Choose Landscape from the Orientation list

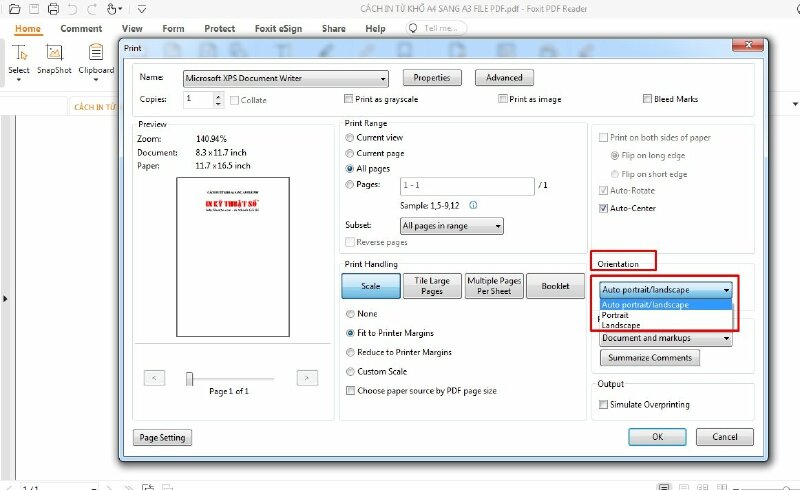[621, 325]
